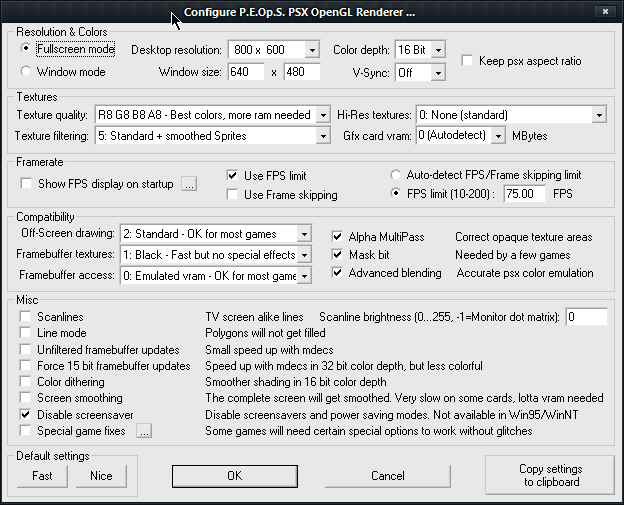This screenshot has width=624, height=505.
Task: Click the Window size height field
Action: [302, 72]
